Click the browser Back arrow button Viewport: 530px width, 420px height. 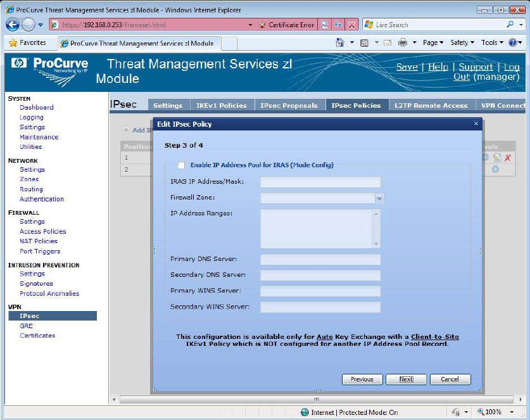(x=13, y=25)
